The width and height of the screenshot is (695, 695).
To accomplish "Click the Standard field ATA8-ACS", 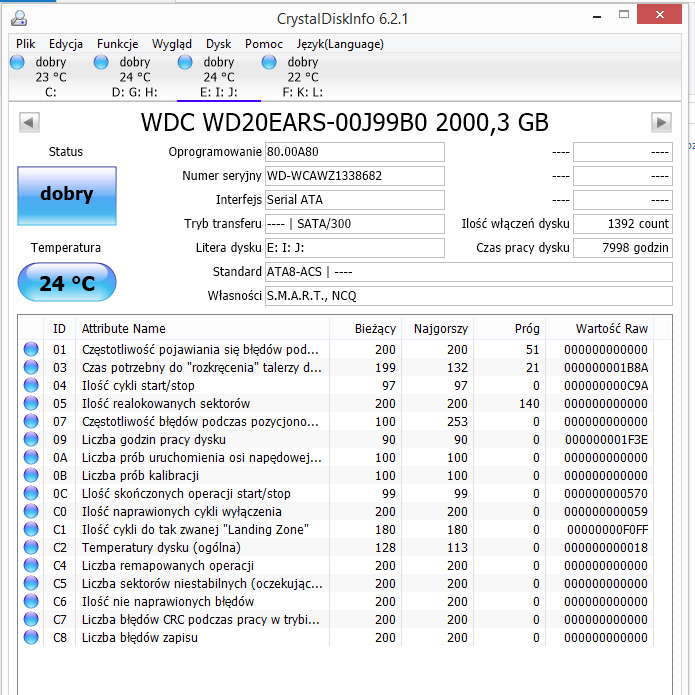I will click(x=469, y=272).
